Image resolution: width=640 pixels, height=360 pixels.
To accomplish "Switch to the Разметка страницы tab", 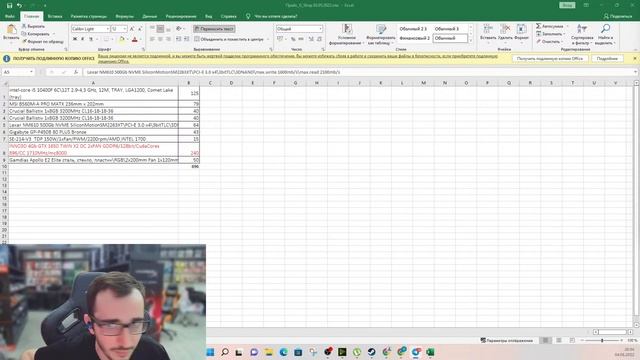I will click(89, 16).
